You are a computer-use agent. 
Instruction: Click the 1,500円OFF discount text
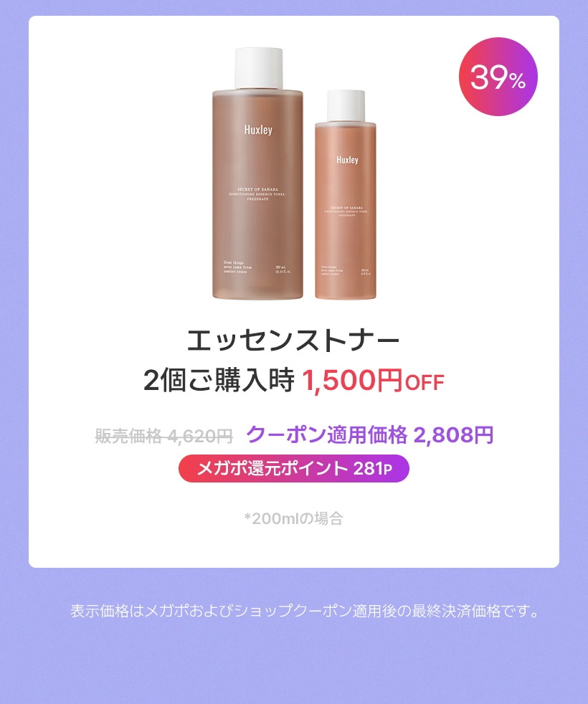(x=373, y=381)
